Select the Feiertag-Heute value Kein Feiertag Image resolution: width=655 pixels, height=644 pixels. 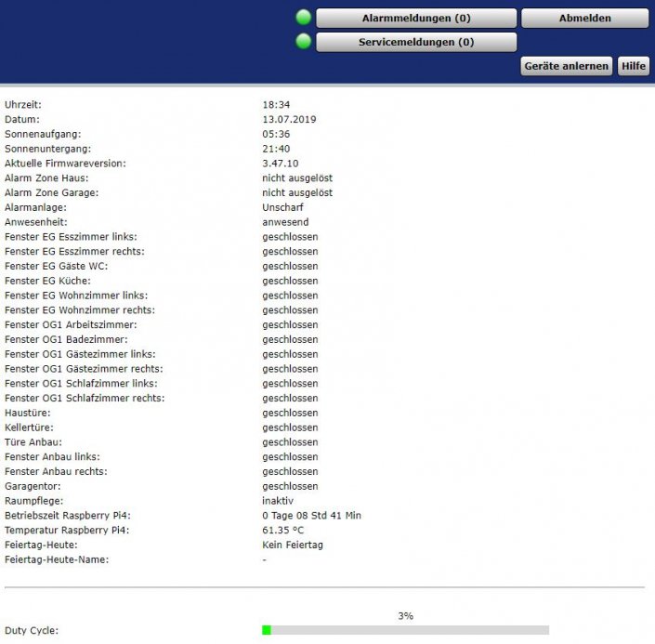(293, 545)
